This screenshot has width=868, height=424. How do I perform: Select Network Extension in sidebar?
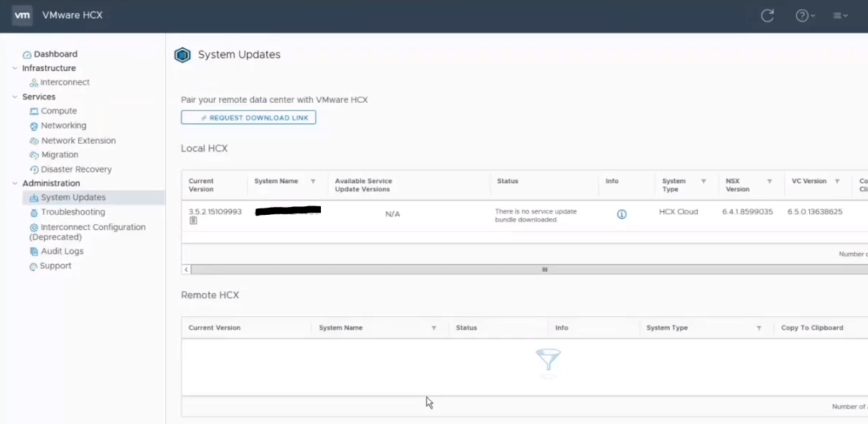tap(78, 141)
